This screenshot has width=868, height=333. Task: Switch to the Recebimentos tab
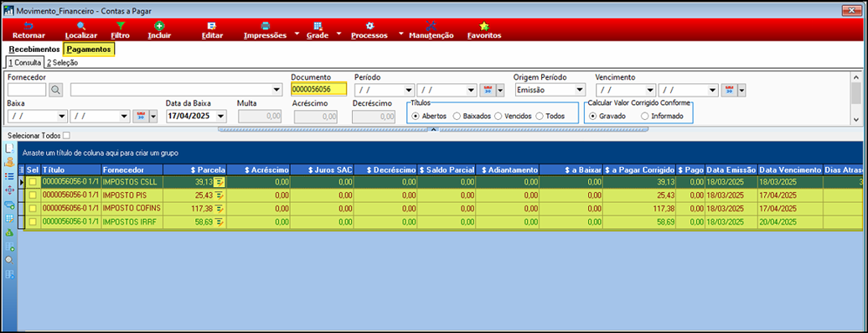[x=34, y=49]
